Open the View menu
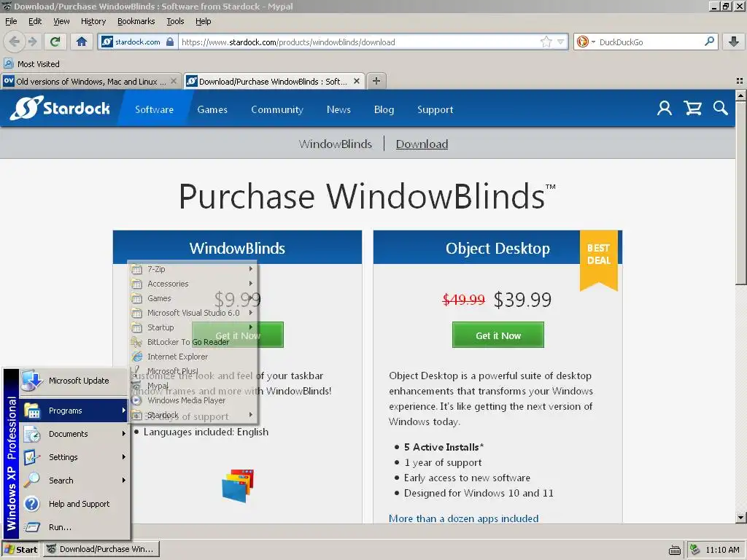This screenshot has width=747, height=560. [61, 21]
